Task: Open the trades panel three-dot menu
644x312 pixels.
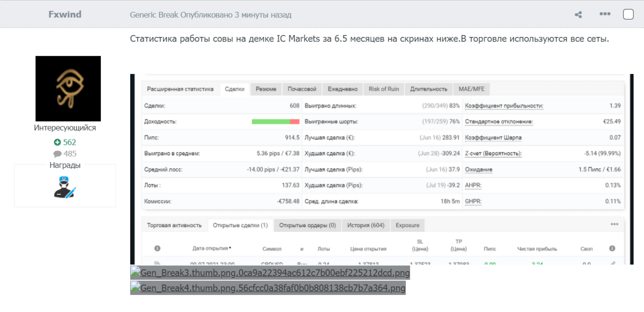Action: click(615, 224)
